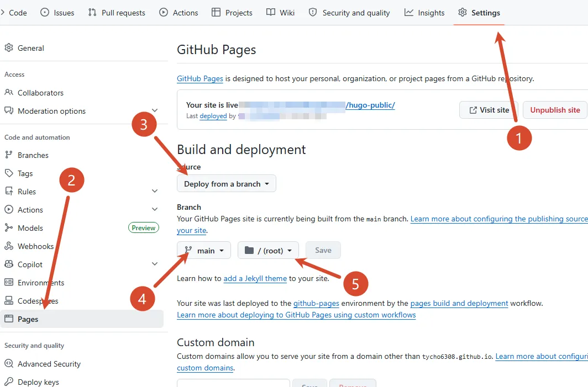Open the main branch selector dropdown

[x=204, y=250]
